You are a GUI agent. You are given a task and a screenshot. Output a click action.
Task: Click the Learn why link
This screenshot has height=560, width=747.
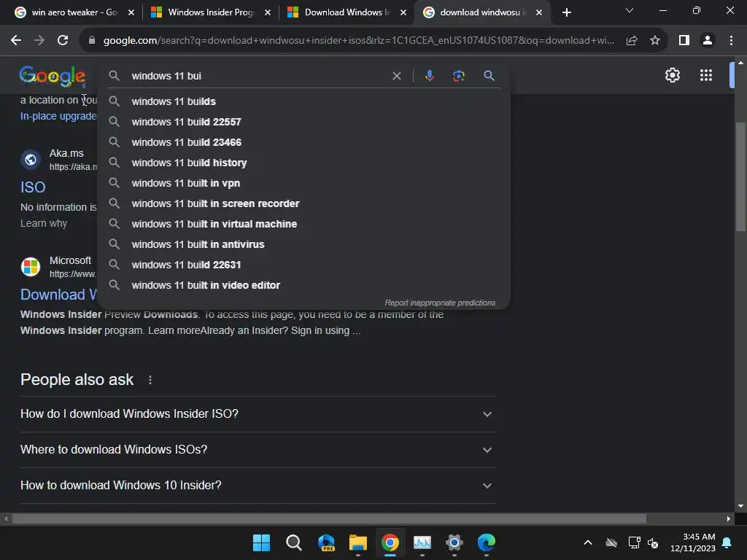(44, 223)
